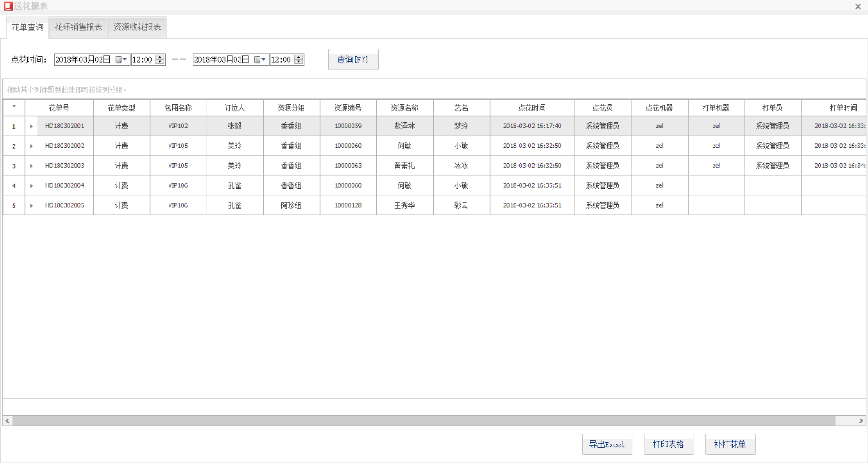Expand row HD180302003 details

click(31, 166)
